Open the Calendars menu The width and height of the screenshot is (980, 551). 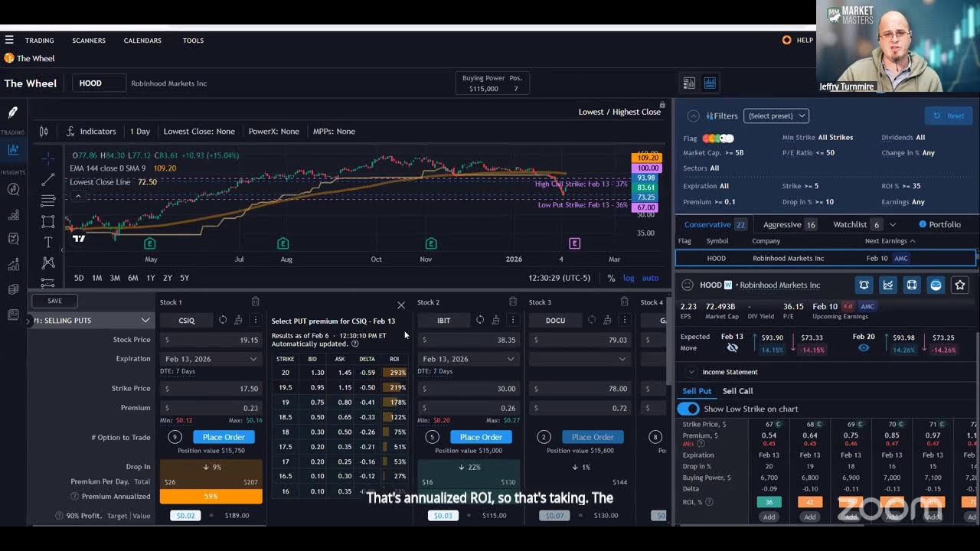142,41
